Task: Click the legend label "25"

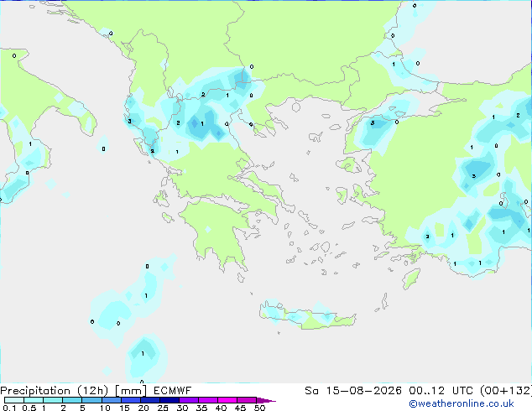Action: click(163, 408)
